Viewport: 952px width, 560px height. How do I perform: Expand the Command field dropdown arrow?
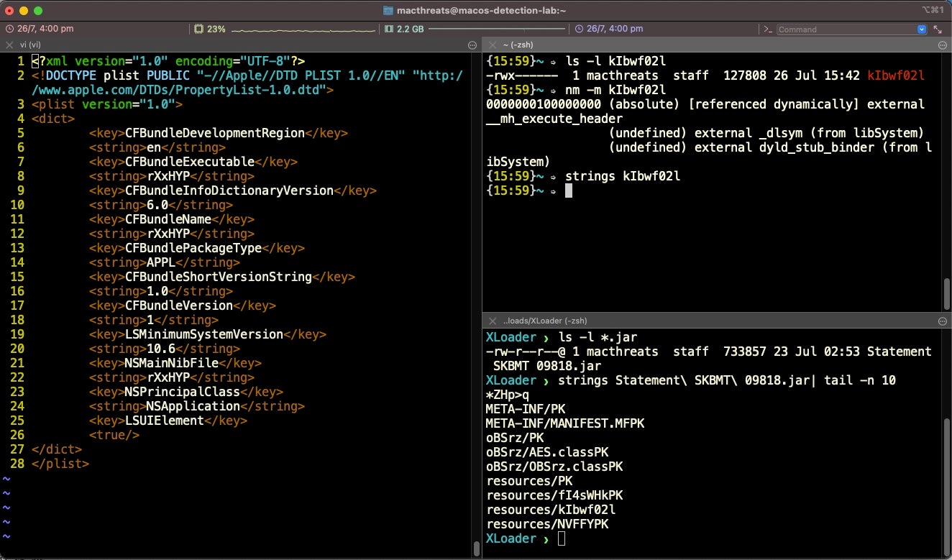click(922, 29)
